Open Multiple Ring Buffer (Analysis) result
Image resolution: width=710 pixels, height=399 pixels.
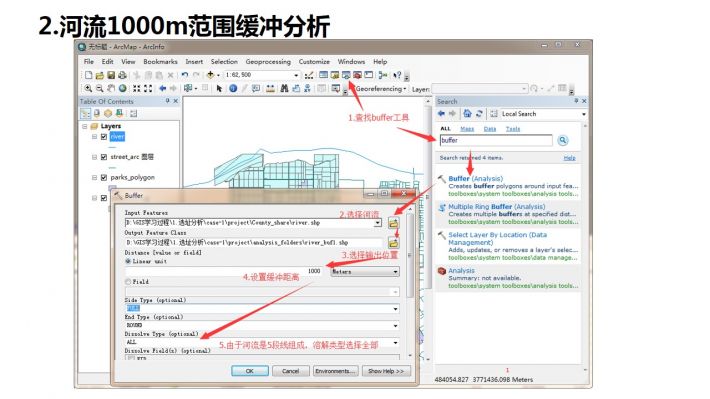pyautogui.click(x=497, y=207)
